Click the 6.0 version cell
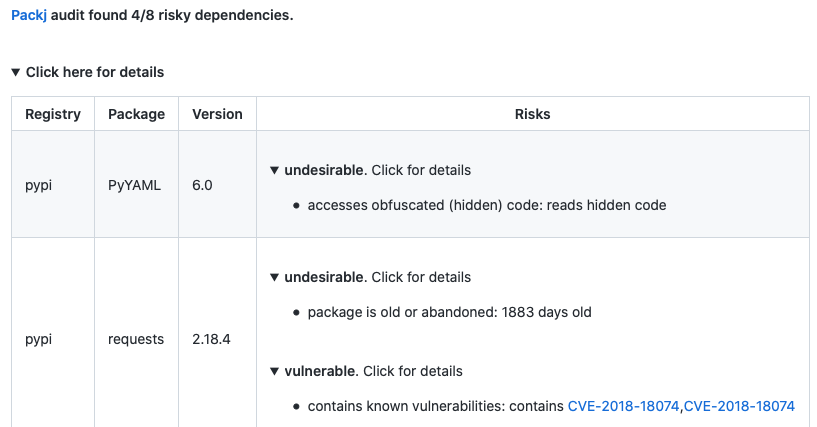817x427 pixels. pyautogui.click(x=202, y=185)
